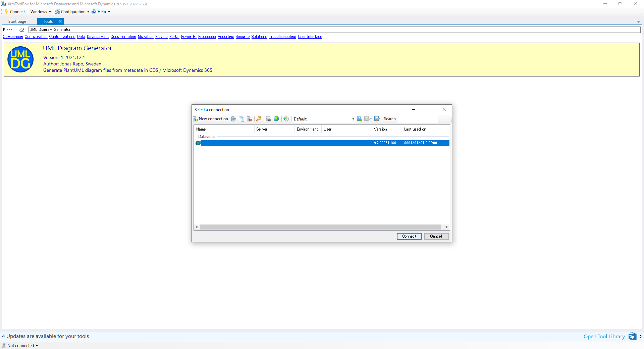Click the greyed connection file arrow icon
The width and height of the screenshot is (644, 349).
click(368, 119)
